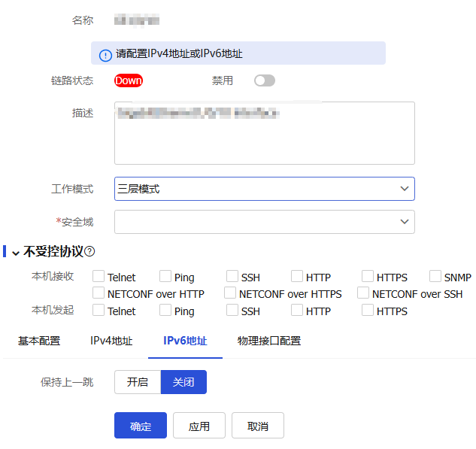Click the info icon in the IP address notice
Screen dimensions: 476x449
tap(105, 55)
